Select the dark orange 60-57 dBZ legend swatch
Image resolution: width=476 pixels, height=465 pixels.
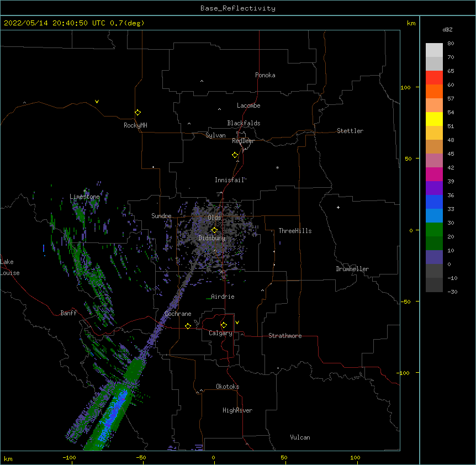434,91
